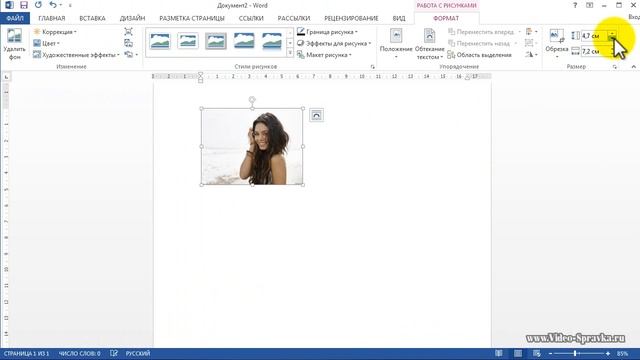Switch to Read Mode view icon
This screenshot has height=360, width=640.
coord(499,353)
